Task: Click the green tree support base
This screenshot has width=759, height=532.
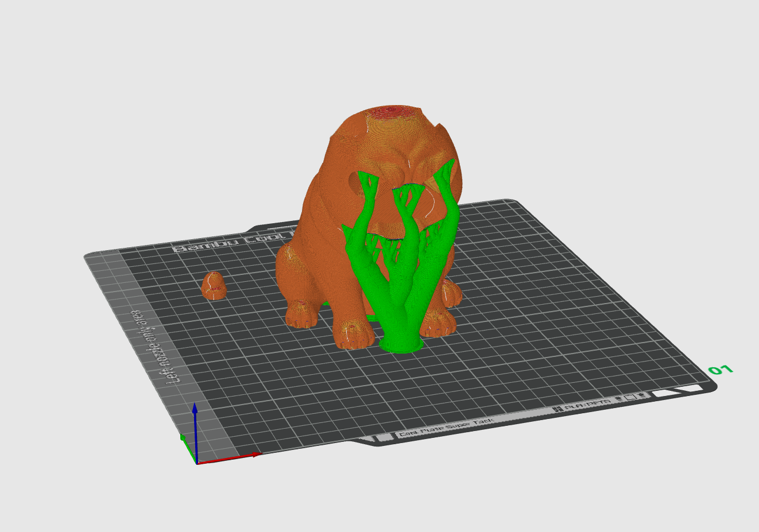Action: [x=402, y=343]
